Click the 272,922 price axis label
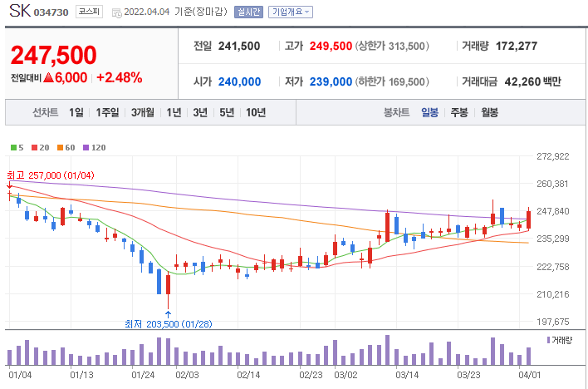Image resolution: width=588 pixels, height=389 pixels. (553, 156)
